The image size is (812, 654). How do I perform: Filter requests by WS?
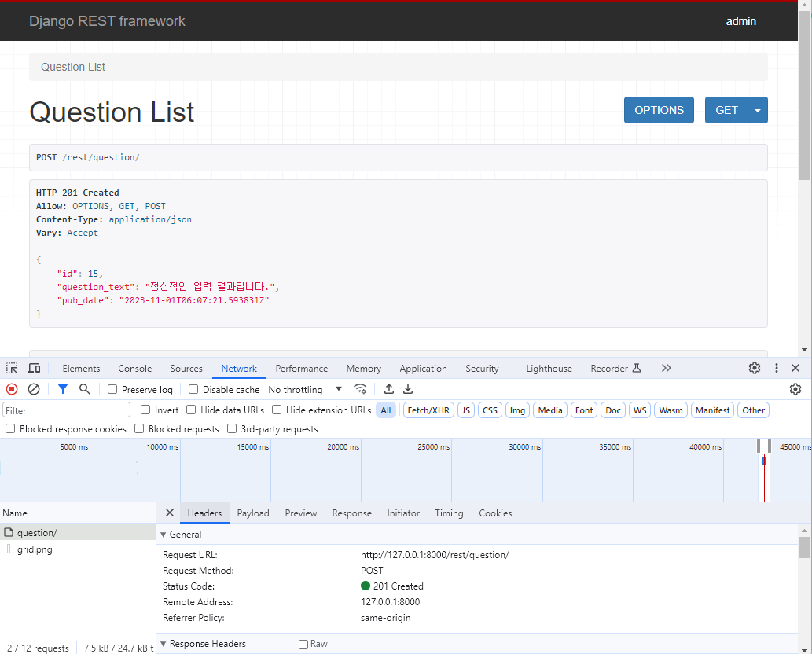coord(640,410)
